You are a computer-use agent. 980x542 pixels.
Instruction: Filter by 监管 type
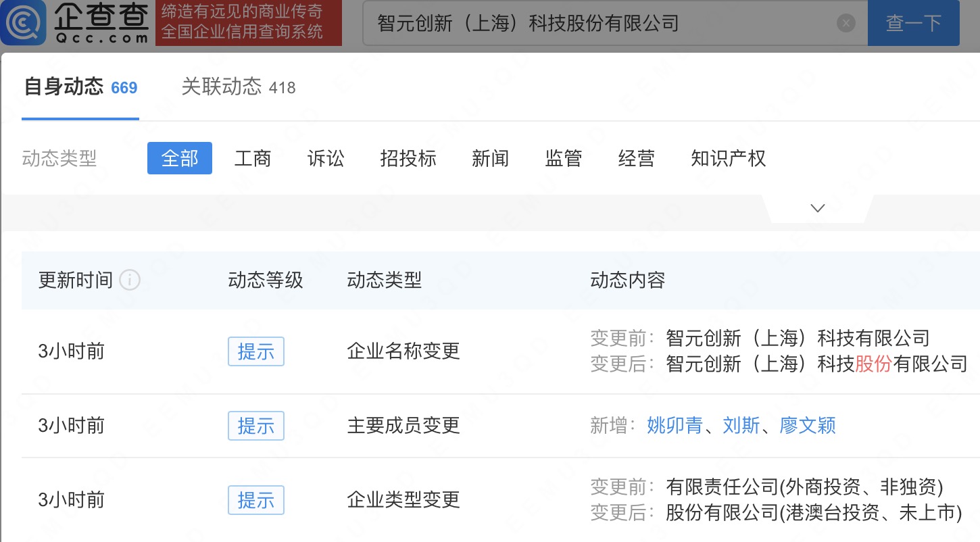pyautogui.click(x=563, y=158)
